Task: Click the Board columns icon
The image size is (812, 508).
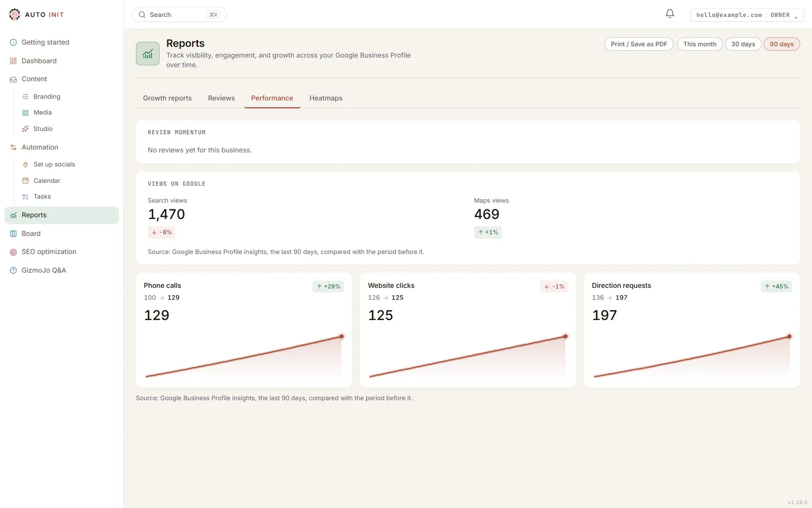Action: point(14,234)
